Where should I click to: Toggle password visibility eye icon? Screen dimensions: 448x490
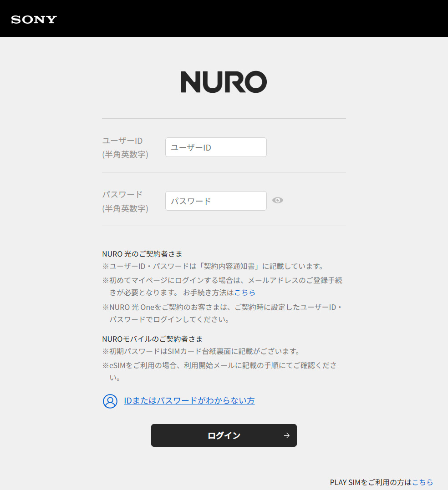coord(278,200)
